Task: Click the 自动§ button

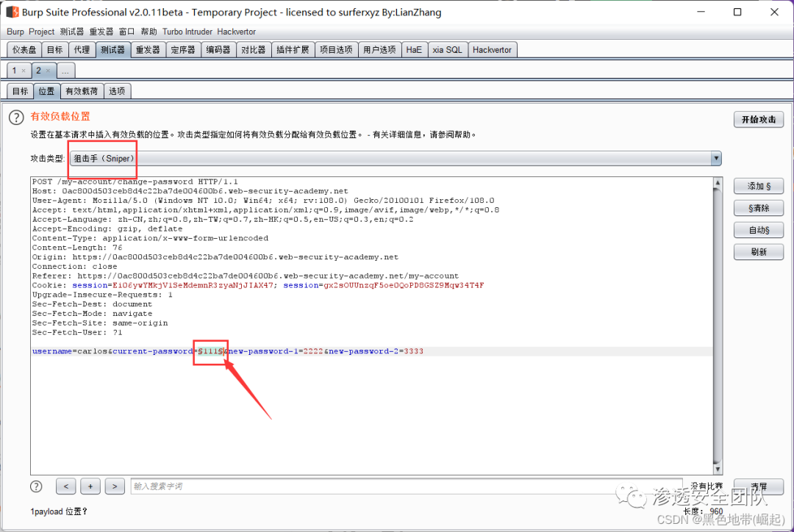Action: click(759, 230)
